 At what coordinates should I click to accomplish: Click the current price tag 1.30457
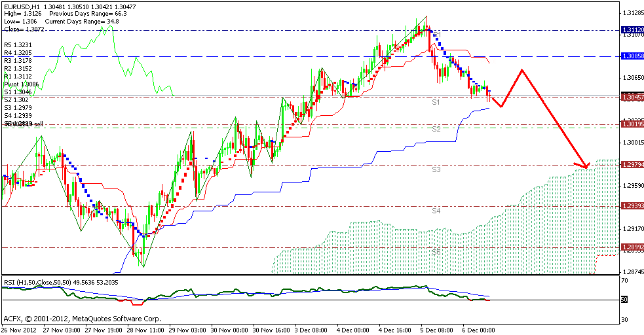632,97
